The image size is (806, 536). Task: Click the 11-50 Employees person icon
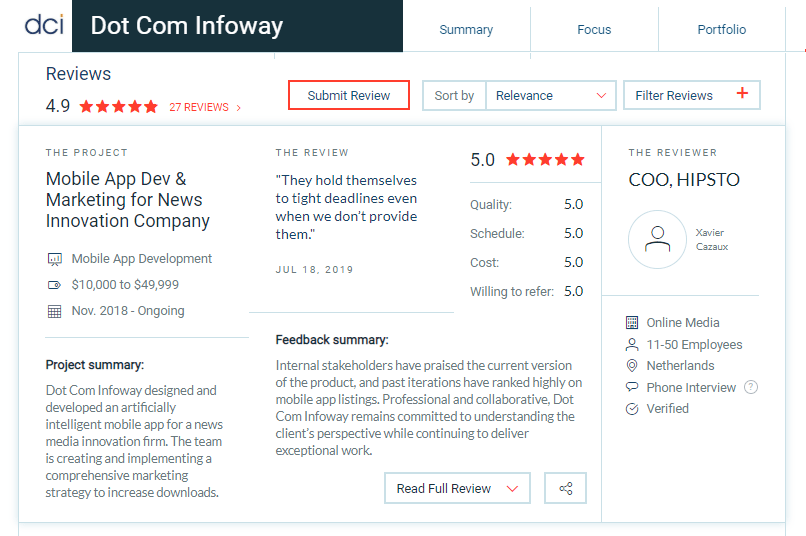632,344
